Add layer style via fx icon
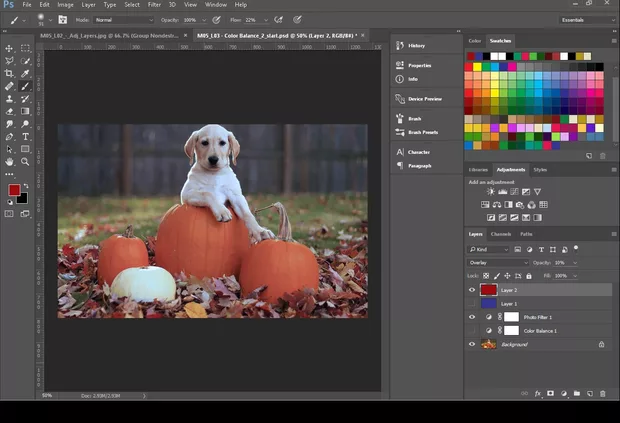 537,393
